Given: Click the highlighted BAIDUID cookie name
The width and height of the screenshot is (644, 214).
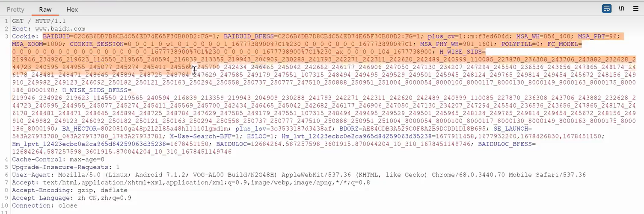Looking at the screenshot, I should tap(56, 36).
